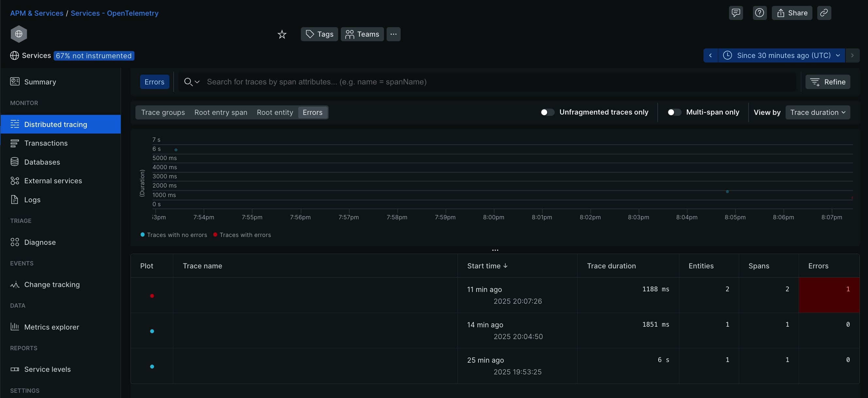Screen dimensions: 868x398
Task: Click the Transactions sidebar icon
Action: tap(14, 143)
